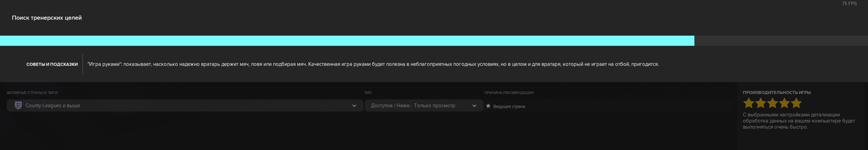Click the cyan loading progress bar
Image resolution: width=868 pixels, height=150 pixels.
(x=347, y=41)
